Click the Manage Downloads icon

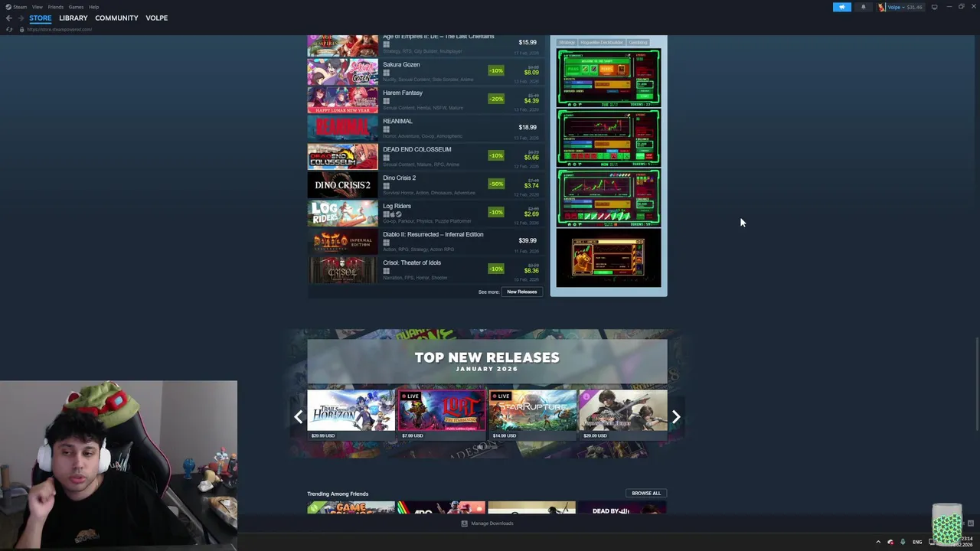coord(464,523)
